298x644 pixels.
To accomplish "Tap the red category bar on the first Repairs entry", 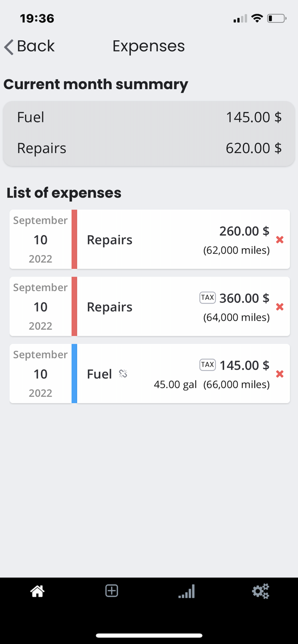I will pyautogui.click(x=74, y=240).
